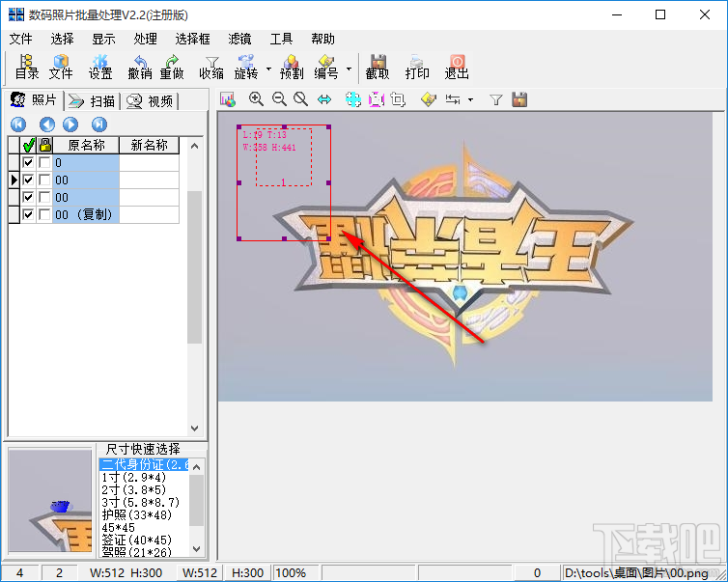Viewport: 728px width, 582px height.
Task: Undo with the 撤销 toolbar icon
Action: (x=140, y=67)
